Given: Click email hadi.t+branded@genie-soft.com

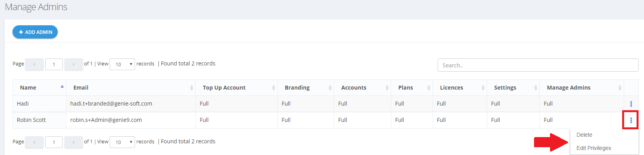Looking at the screenshot, I should (111, 104).
